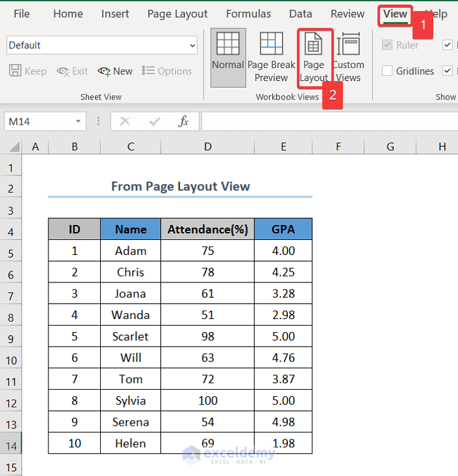
Task: Open Custom Views dialog
Action: coord(348,58)
